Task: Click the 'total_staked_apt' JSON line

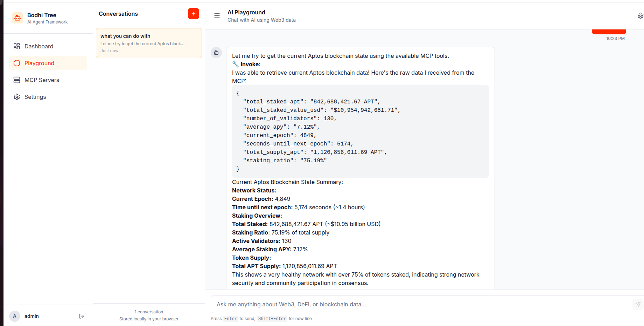Action: (311, 102)
